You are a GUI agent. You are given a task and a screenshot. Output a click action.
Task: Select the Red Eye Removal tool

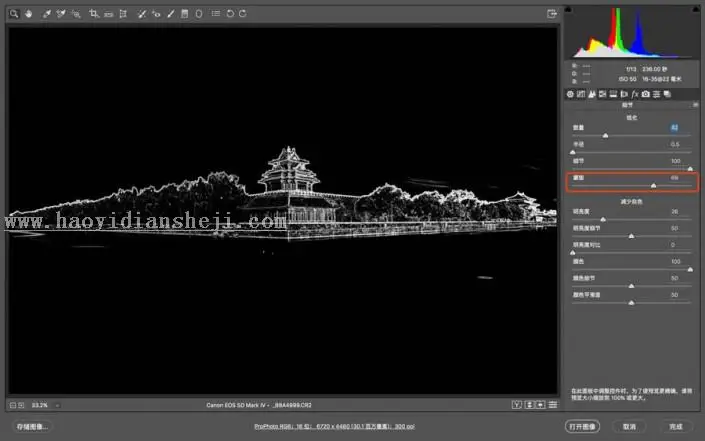pyautogui.click(x=156, y=14)
